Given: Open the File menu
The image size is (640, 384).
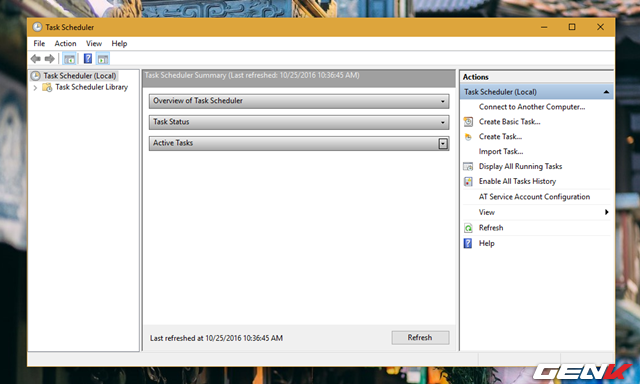Looking at the screenshot, I should (39, 43).
